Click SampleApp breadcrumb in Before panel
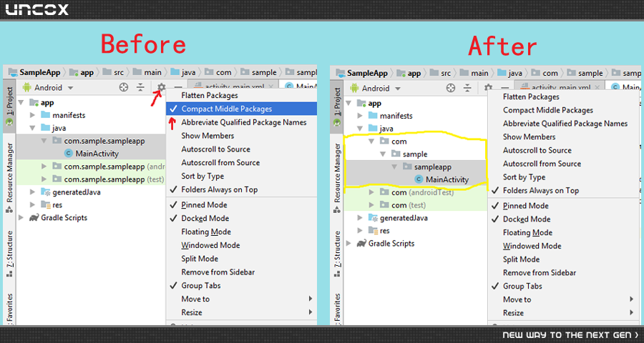 point(34,72)
